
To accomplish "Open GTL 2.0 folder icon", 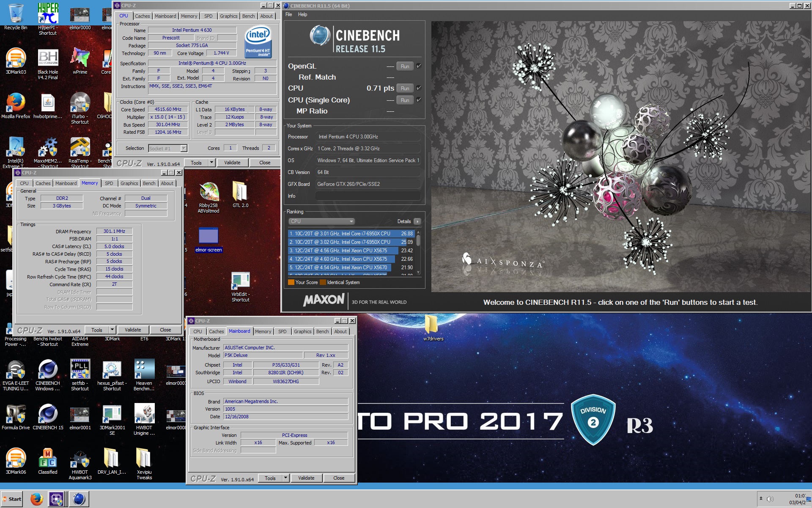I will coord(240,194).
